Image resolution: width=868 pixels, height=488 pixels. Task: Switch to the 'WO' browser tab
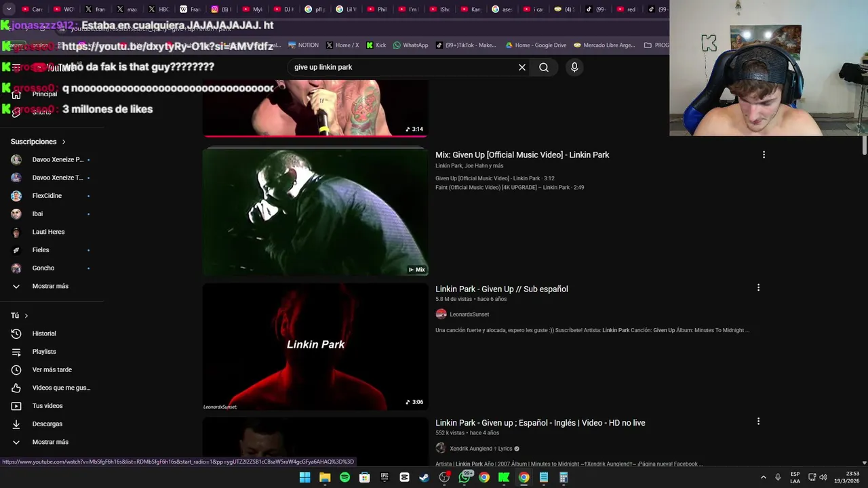pos(63,9)
